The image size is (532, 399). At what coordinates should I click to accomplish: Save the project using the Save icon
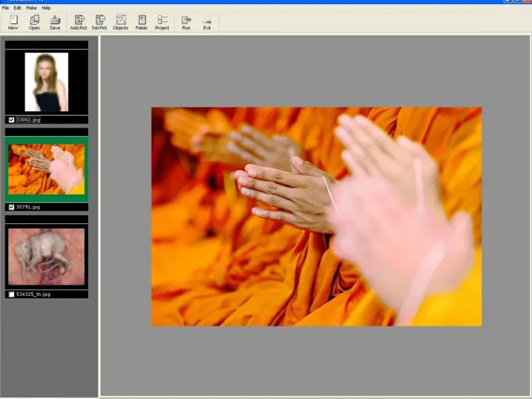pos(55,23)
